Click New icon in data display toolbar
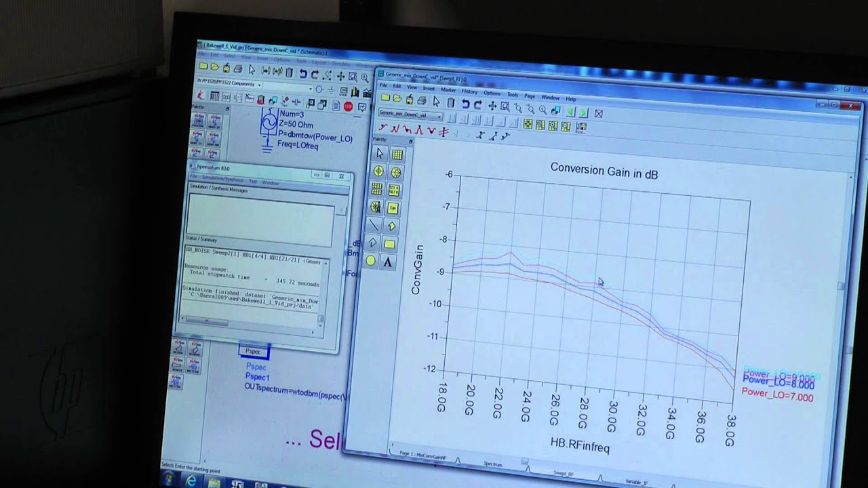Screen dimensions: 868x488 [385, 98]
